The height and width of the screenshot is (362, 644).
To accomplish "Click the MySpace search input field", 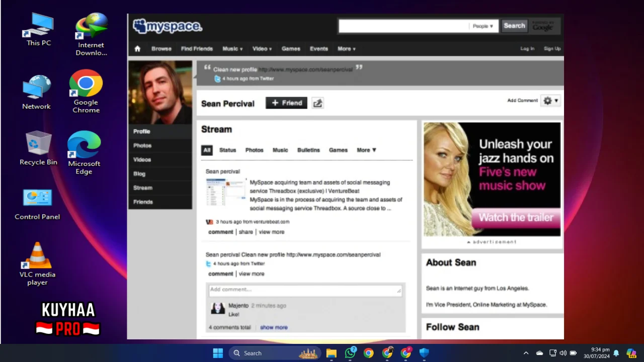I will coord(404,26).
